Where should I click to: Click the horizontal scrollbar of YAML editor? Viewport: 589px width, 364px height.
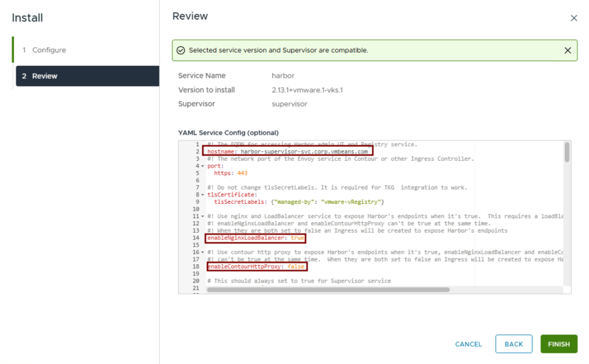coord(328,290)
